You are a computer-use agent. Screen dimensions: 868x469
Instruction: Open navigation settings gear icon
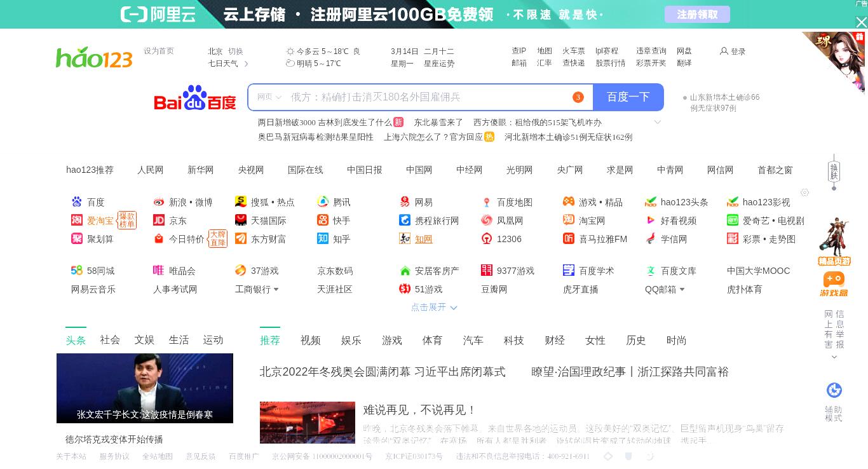pyautogui.click(x=804, y=193)
